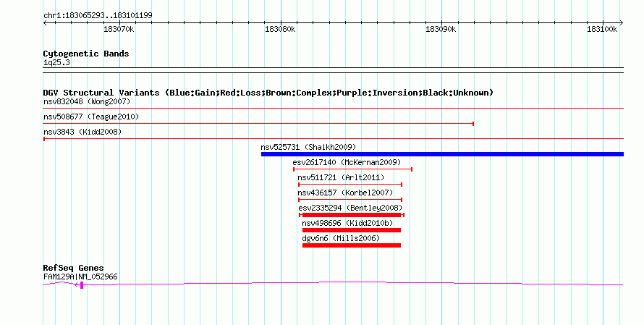This screenshot has width=644, height=325.
Task: Select the RefSeq Genes track title
Action: click(x=74, y=268)
